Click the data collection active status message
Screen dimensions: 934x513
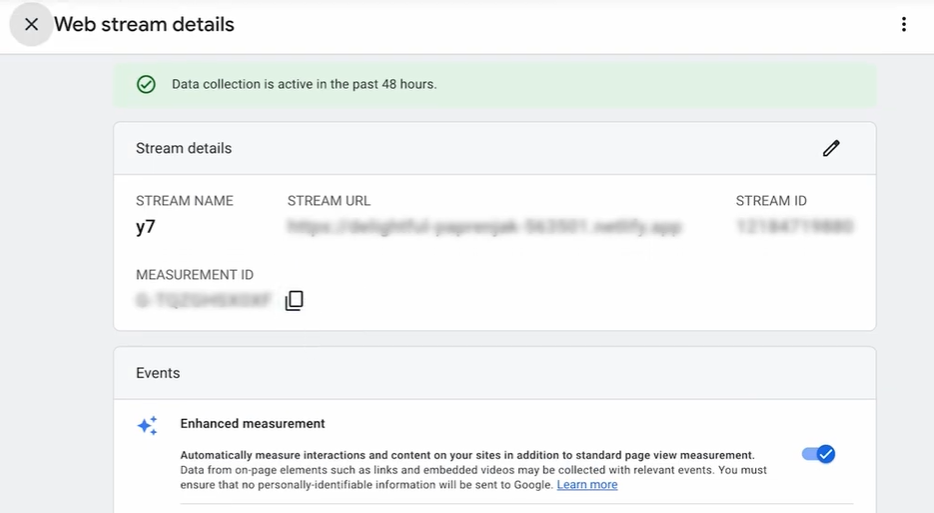coord(304,85)
